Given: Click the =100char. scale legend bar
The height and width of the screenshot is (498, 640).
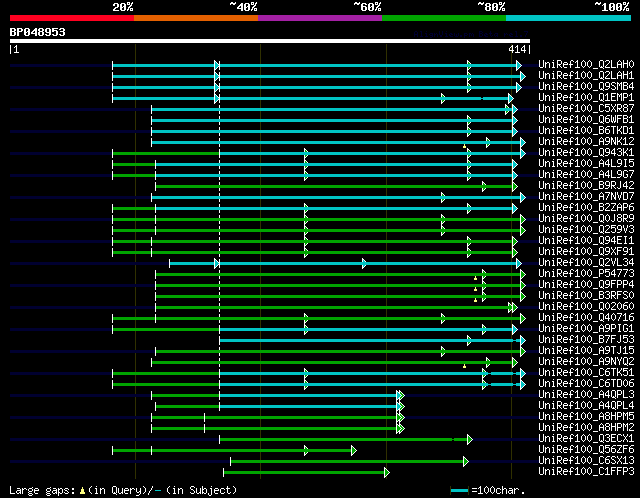Looking at the screenshot, I should (459, 490).
